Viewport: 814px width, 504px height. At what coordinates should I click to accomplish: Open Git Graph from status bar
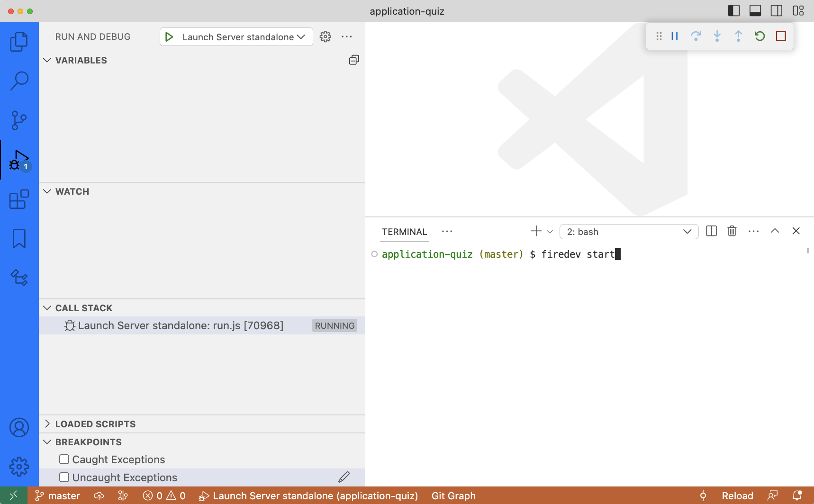[x=453, y=495]
